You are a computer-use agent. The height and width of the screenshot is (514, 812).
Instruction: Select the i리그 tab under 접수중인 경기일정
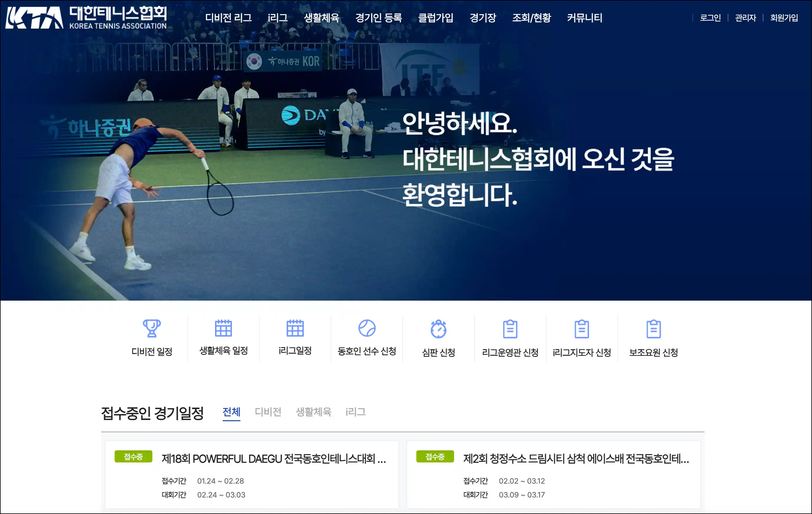(x=355, y=412)
